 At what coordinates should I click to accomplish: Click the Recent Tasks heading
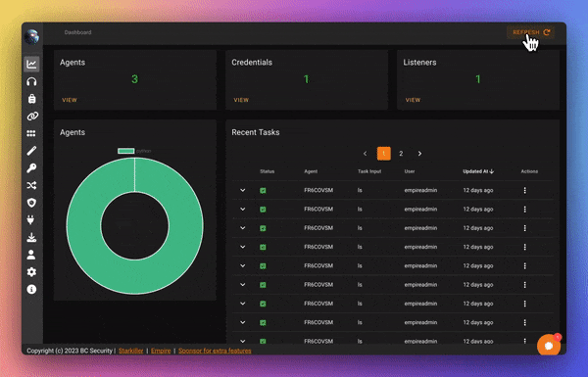point(256,132)
